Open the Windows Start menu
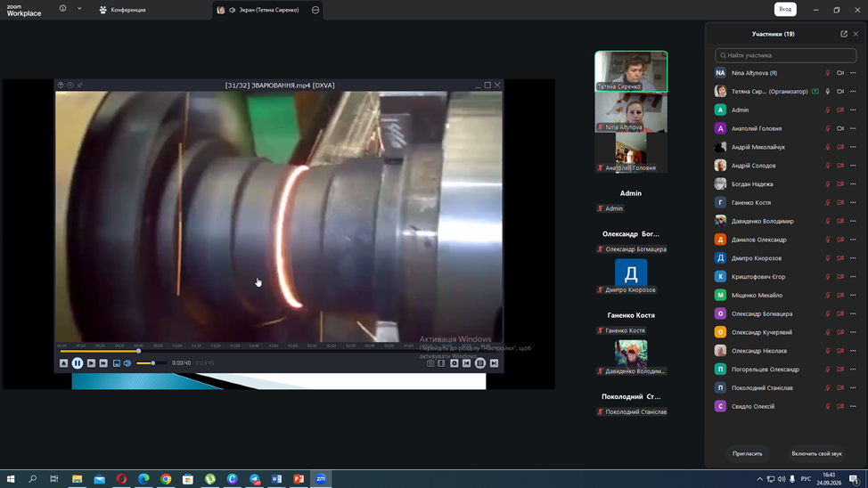The width and height of the screenshot is (868, 488). 11,479
